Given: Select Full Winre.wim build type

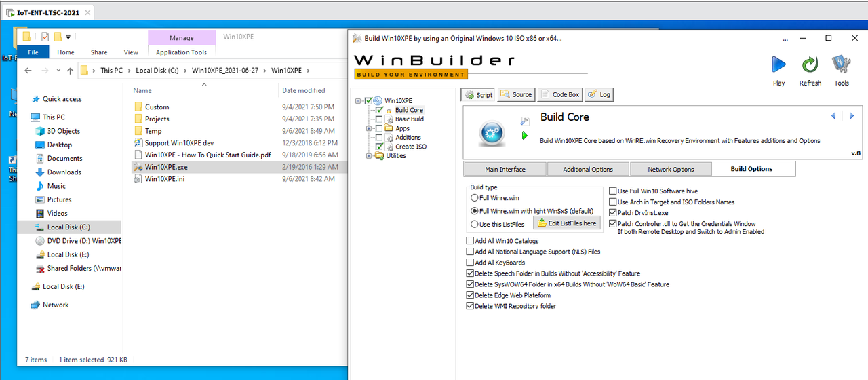Looking at the screenshot, I should click(x=474, y=197).
